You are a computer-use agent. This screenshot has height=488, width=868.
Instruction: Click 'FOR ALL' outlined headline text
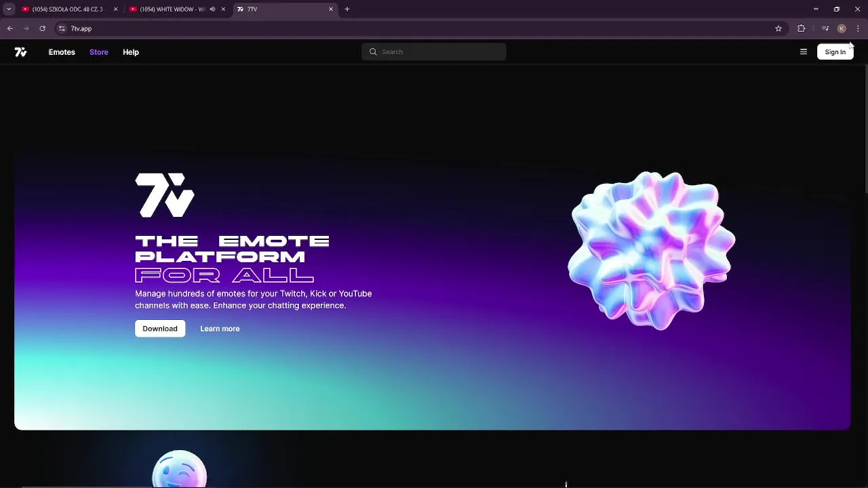click(x=224, y=275)
